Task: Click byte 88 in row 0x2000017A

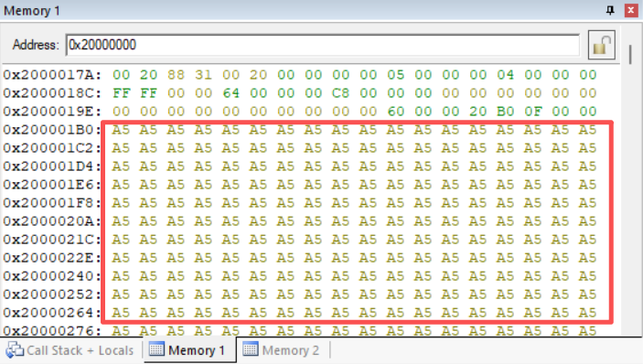Action: click(x=176, y=75)
